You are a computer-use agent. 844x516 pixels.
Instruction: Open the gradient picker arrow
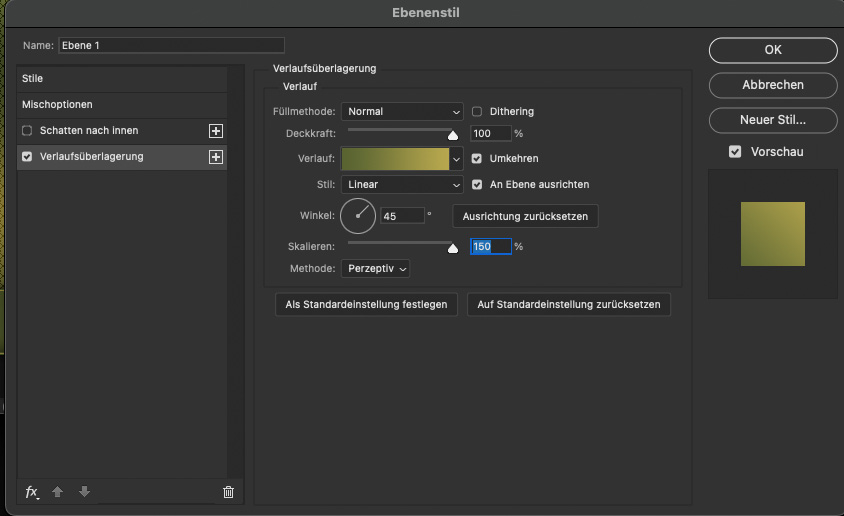pos(456,159)
